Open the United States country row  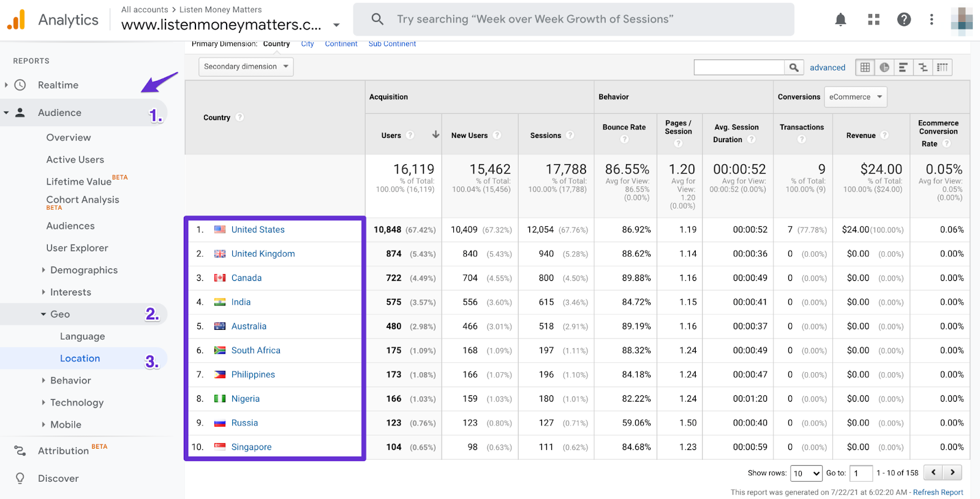click(258, 229)
